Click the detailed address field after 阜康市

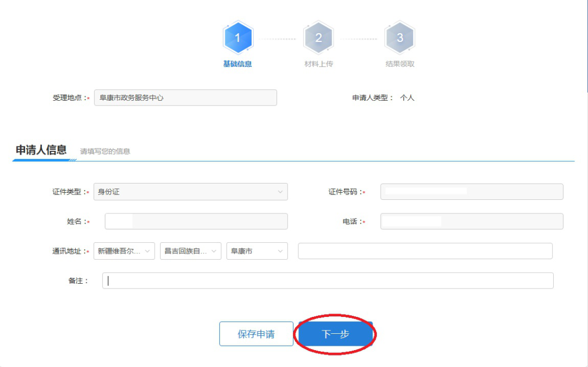(425, 251)
